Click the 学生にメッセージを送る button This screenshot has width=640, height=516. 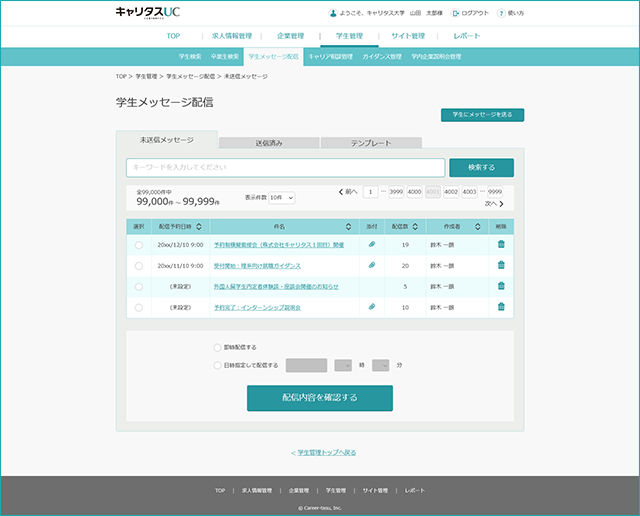(x=482, y=115)
